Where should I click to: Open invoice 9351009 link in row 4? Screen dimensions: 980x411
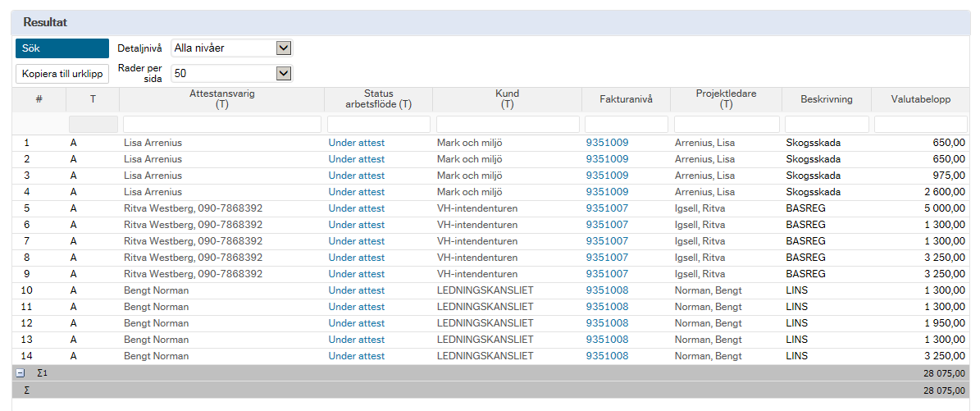click(x=607, y=192)
